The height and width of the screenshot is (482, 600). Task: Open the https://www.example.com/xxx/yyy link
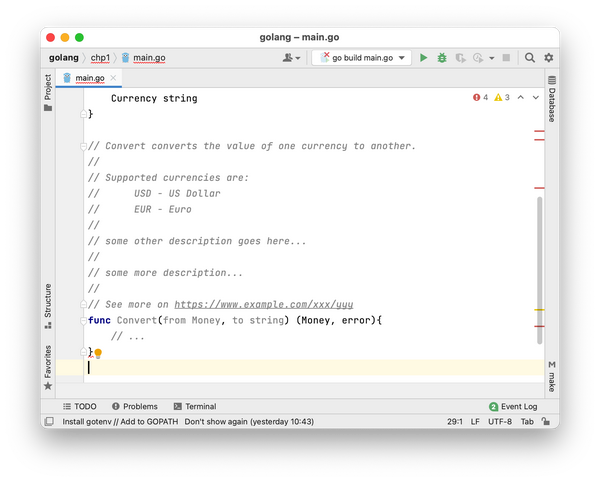(x=264, y=305)
